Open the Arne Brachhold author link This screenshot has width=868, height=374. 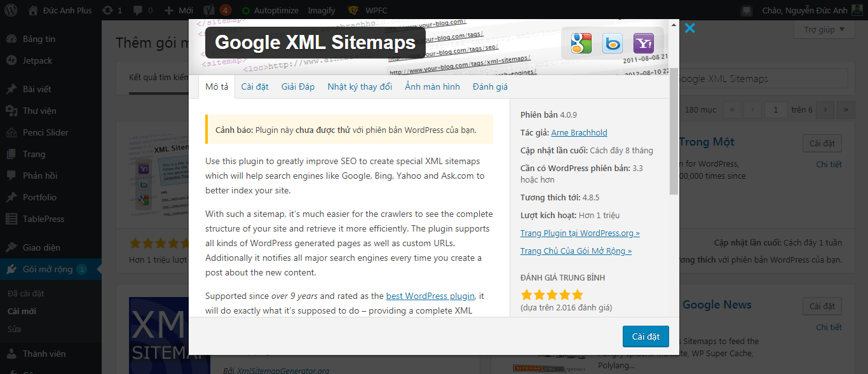[579, 132]
